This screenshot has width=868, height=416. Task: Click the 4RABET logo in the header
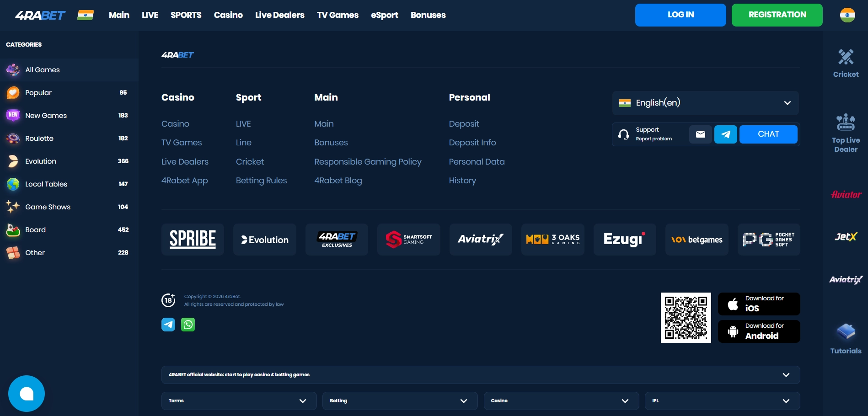(x=40, y=16)
